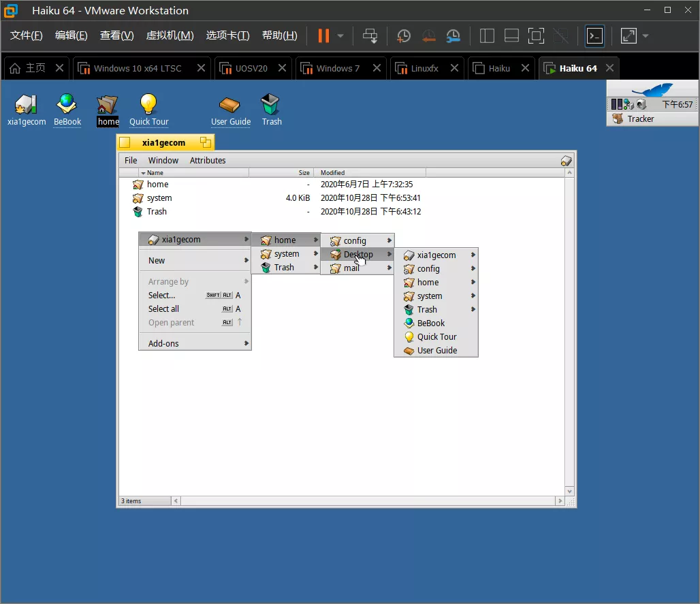Click the zoom button on the xia1gecom window tab
This screenshot has height=604, width=700.
pos(205,142)
